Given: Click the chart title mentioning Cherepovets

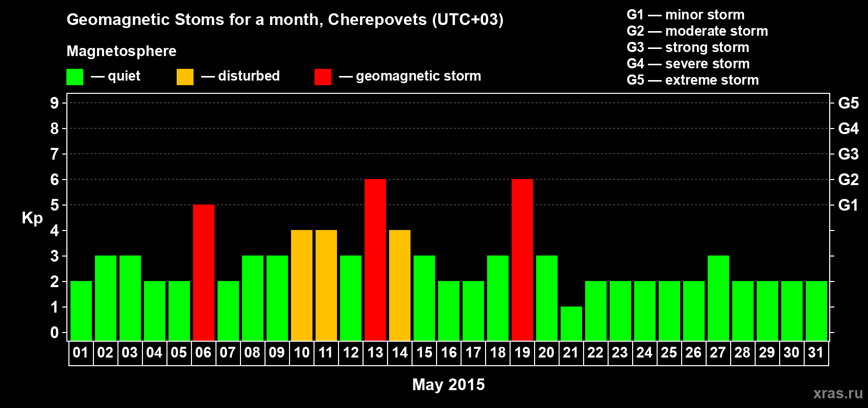Looking at the screenshot, I should click(285, 20).
